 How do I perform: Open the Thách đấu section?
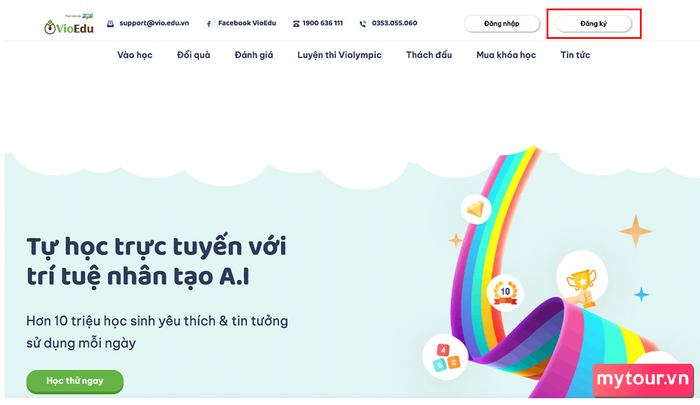[429, 55]
